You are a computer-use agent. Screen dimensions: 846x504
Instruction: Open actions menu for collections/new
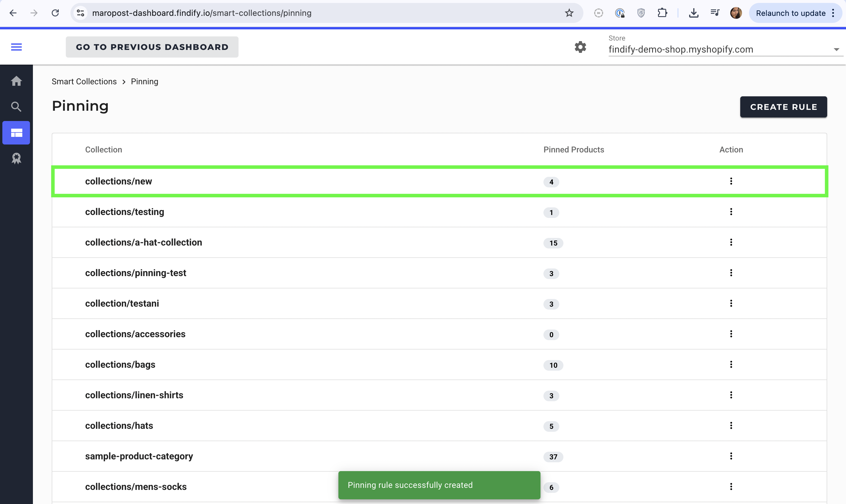point(731,181)
